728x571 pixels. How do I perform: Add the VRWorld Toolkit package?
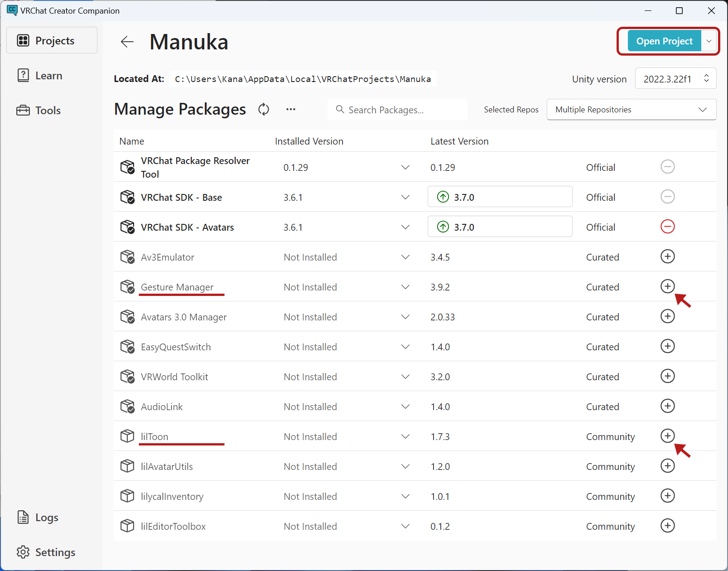coord(667,376)
